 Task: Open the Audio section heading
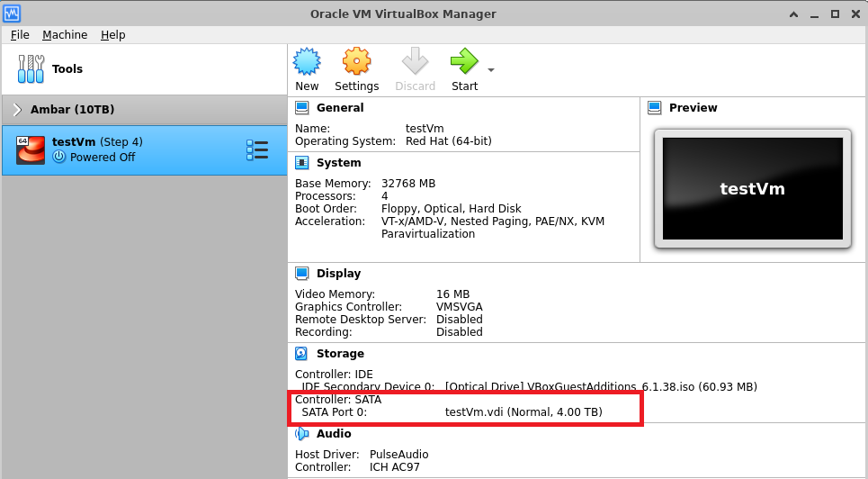point(334,434)
